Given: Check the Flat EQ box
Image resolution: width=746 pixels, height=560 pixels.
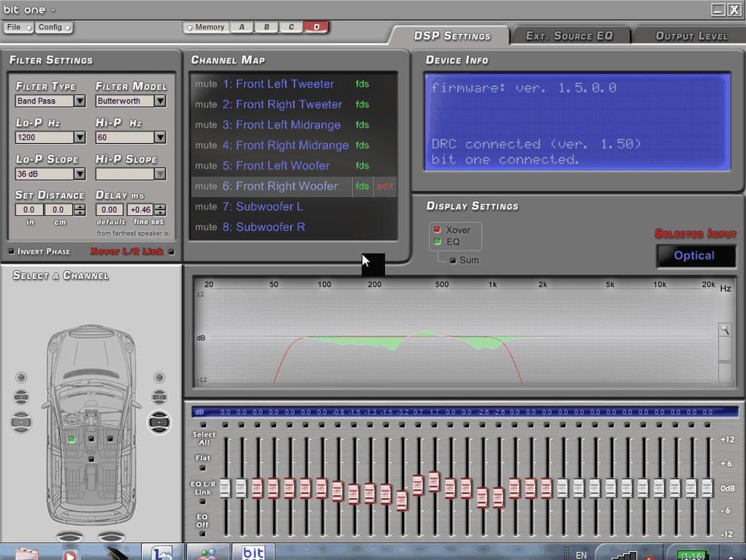Looking at the screenshot, I should click(203, 468).
